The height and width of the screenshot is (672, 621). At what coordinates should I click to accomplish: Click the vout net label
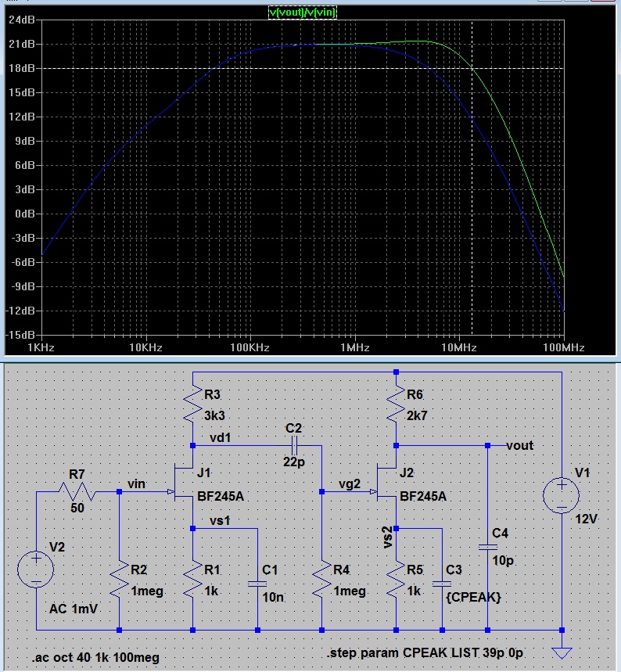coord(519,445)
